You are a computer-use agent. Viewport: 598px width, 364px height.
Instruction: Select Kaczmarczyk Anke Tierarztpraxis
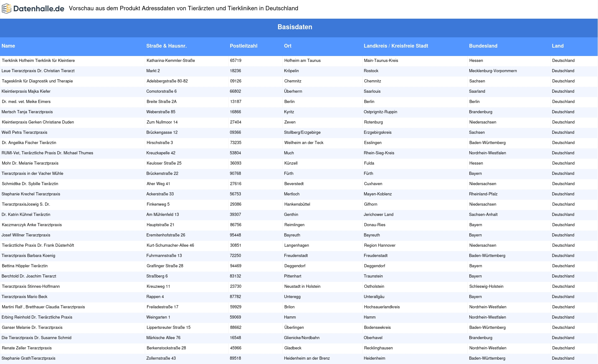(32, 225)
